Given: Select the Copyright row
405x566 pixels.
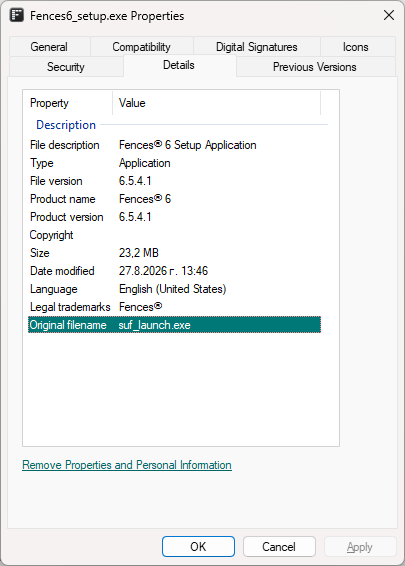Looking at the screenshot, I should pos(174,235).
